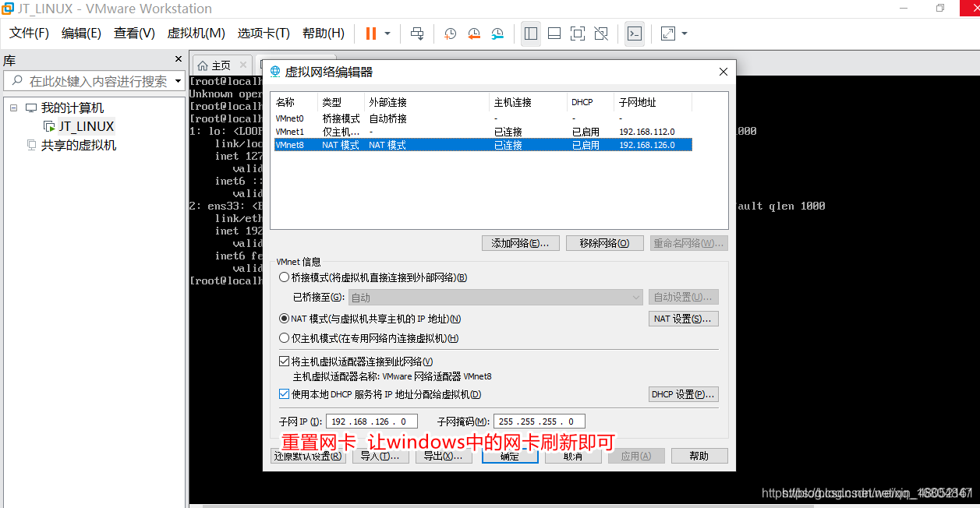Click the send Ctrl+Alt+Del icon

(x=417, y=34)
